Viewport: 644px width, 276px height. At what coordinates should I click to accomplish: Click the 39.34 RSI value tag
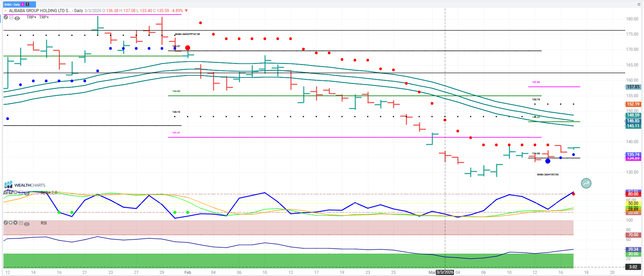[x=633, y=249]
